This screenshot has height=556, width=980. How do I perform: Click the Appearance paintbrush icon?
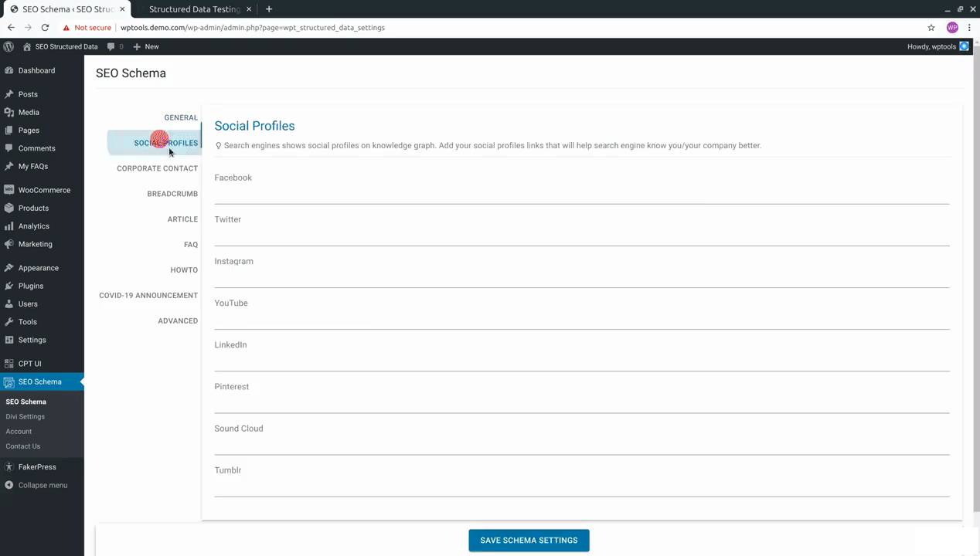[x=9, y=268]
